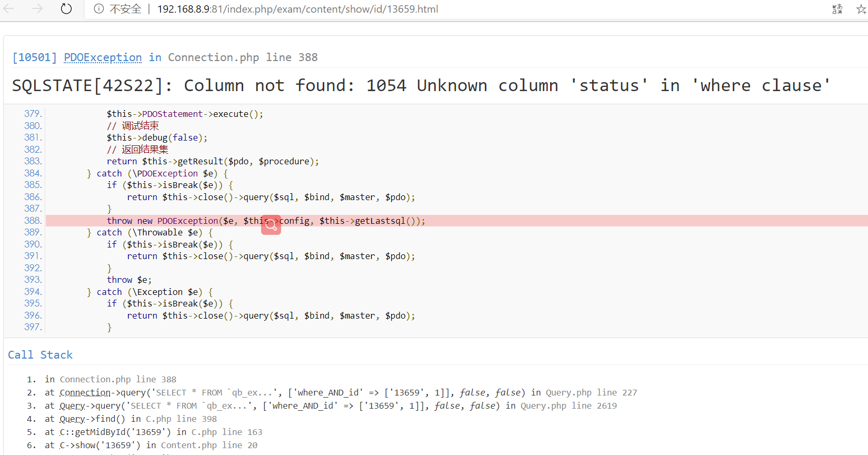Click C class in show('13659') stack entry

(x=63, y=446)
